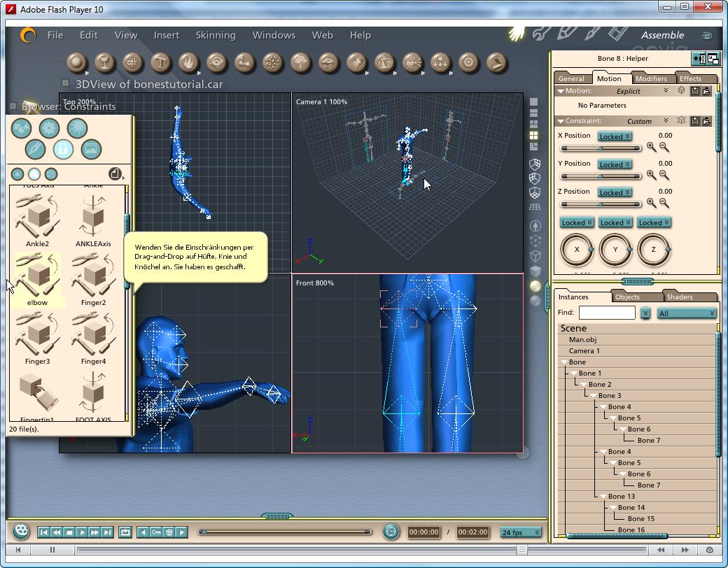The image size is (728, 568).
Task: Open the gear category in Browser
Action: (x=49, y=128)
